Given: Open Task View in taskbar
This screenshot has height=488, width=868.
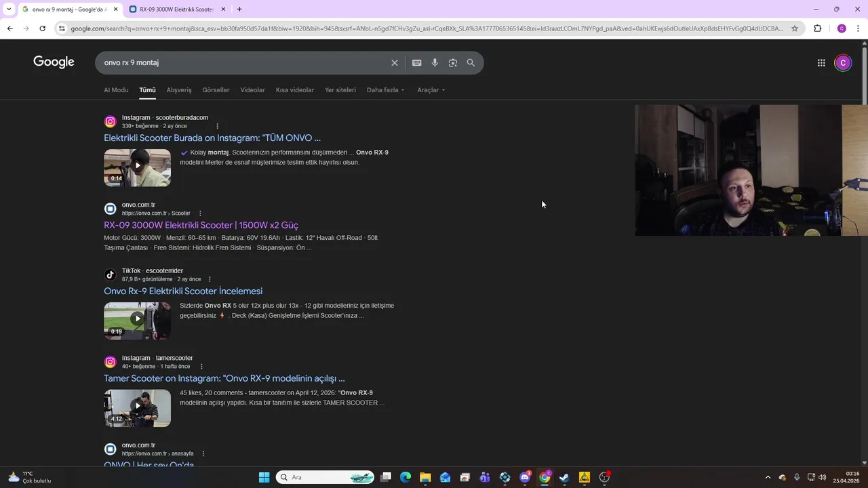Looking at the screenshot, I should (x=386, y=477).
